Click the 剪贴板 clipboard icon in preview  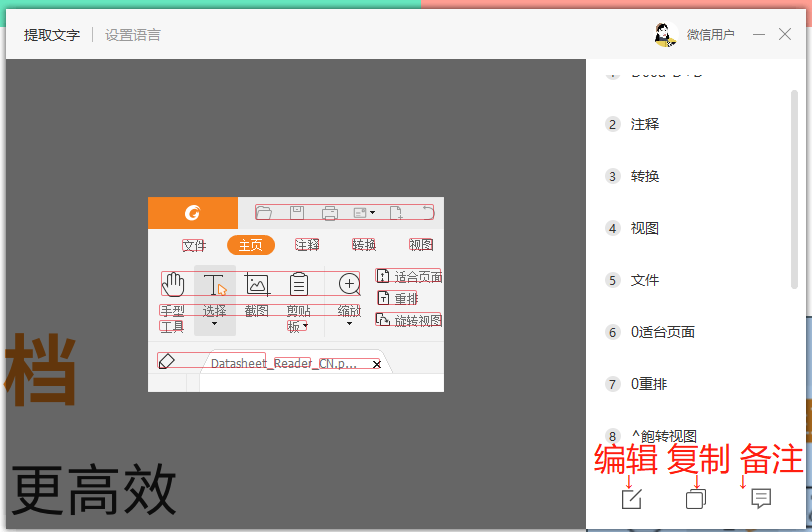coord(299,284)
